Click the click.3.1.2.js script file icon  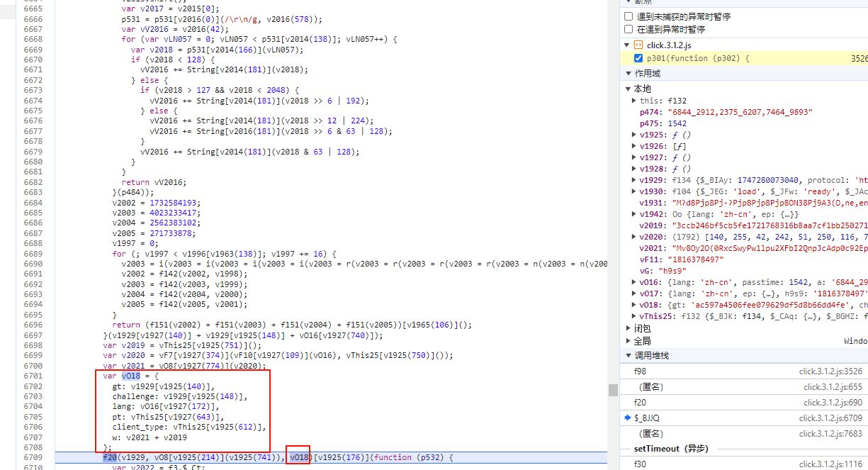click(x=638, y=45)
